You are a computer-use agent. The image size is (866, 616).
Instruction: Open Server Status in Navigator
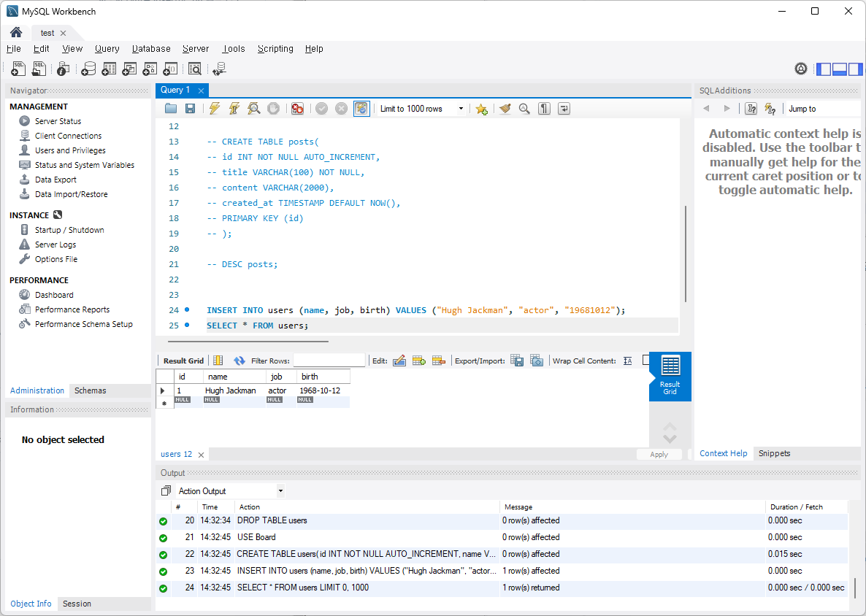(58, 121)
